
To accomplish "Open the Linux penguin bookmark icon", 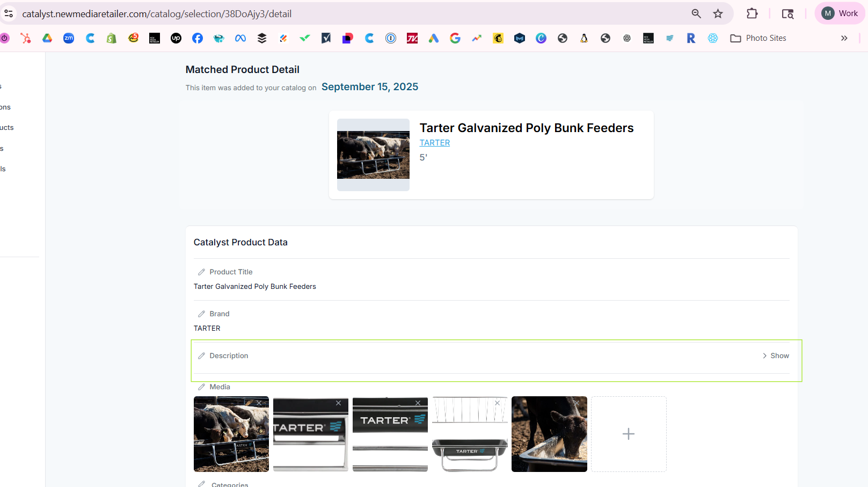I will [x=584, y=38].
